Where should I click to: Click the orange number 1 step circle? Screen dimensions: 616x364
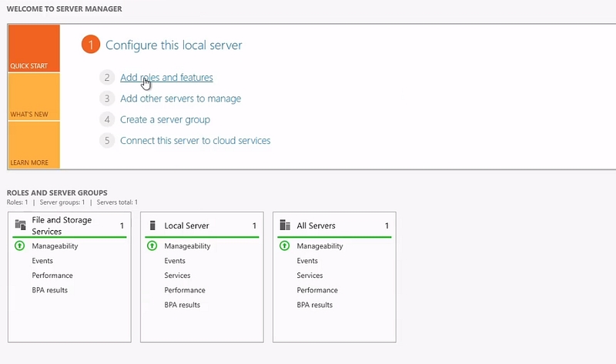[90, 45]
